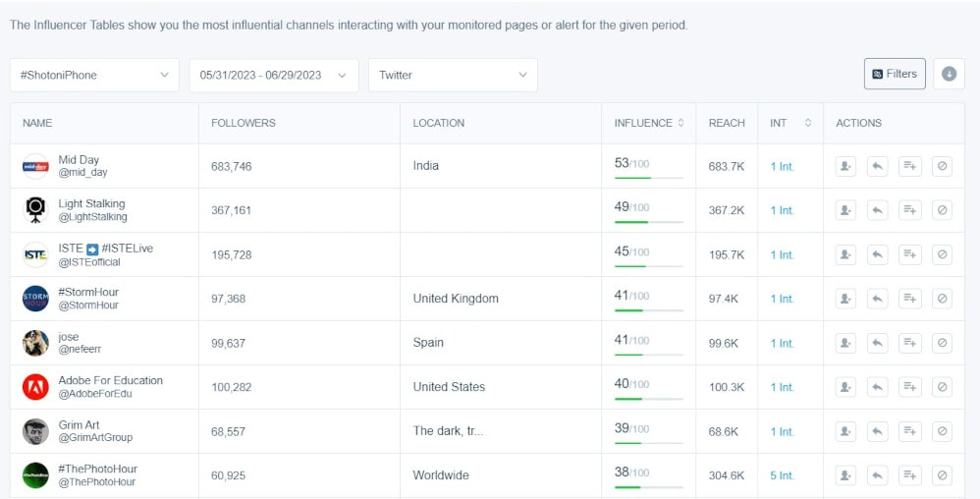
Task: Click the NAME column header
Action: [37, 123]
